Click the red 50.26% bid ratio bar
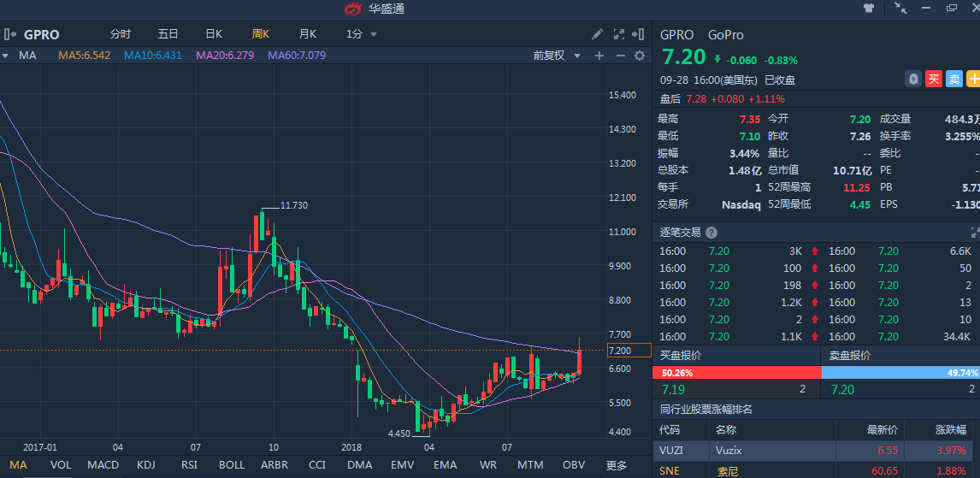The height and width of the screenshot is (478, 980). (x=736, y=373)
